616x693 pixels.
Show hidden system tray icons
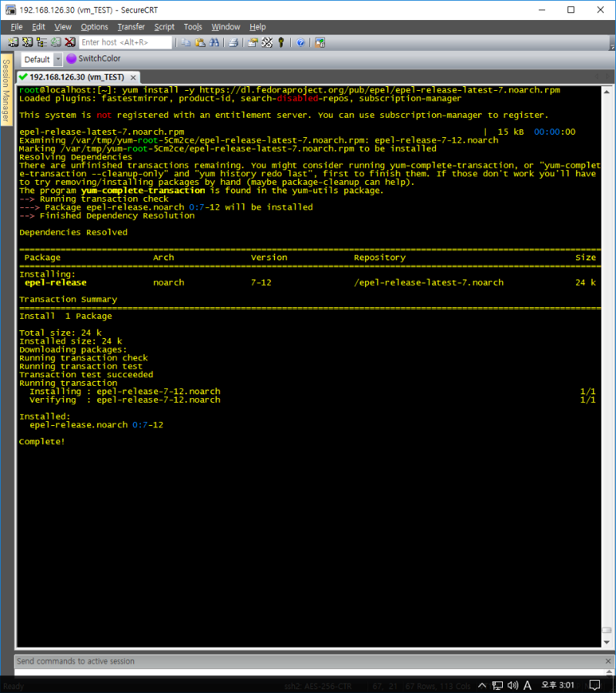[x=482, y=685]
